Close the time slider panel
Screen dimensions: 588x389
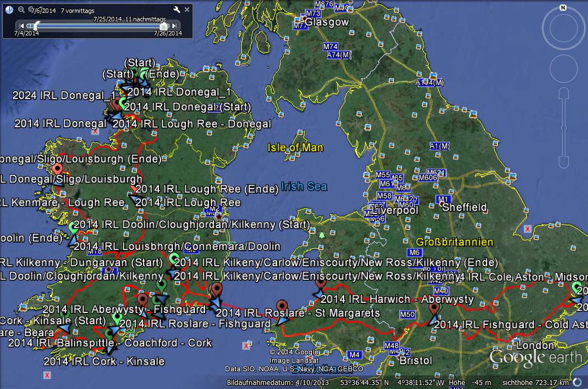coord(188,10)
